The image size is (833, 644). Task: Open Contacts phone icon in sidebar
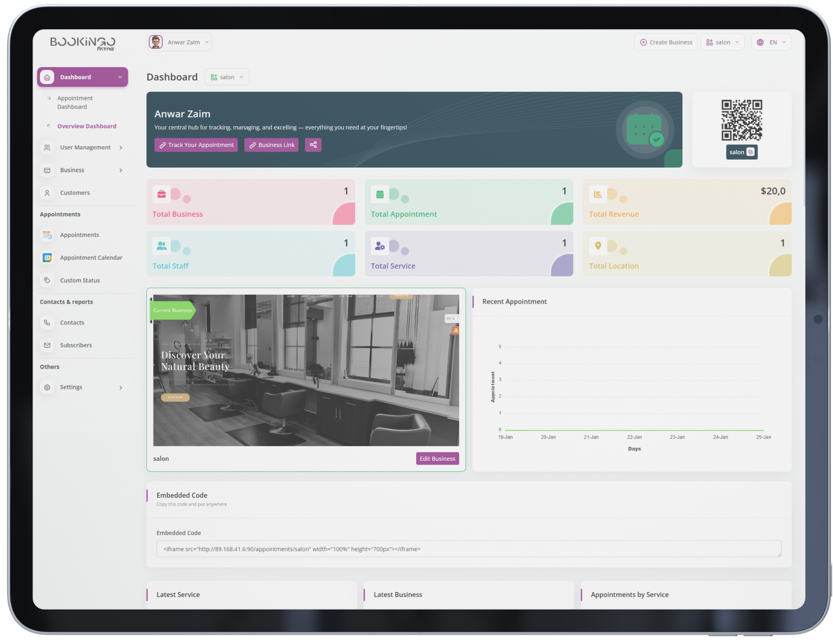pos(47,322)
